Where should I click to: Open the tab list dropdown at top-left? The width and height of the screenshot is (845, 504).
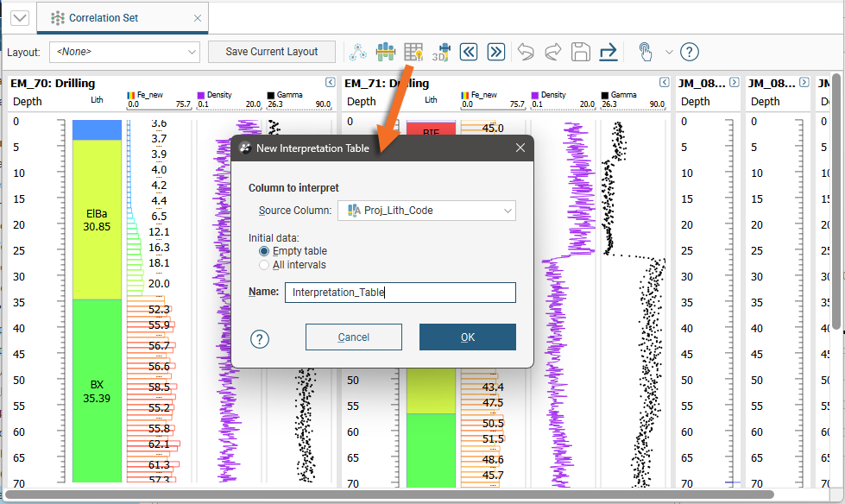point(20,18)
